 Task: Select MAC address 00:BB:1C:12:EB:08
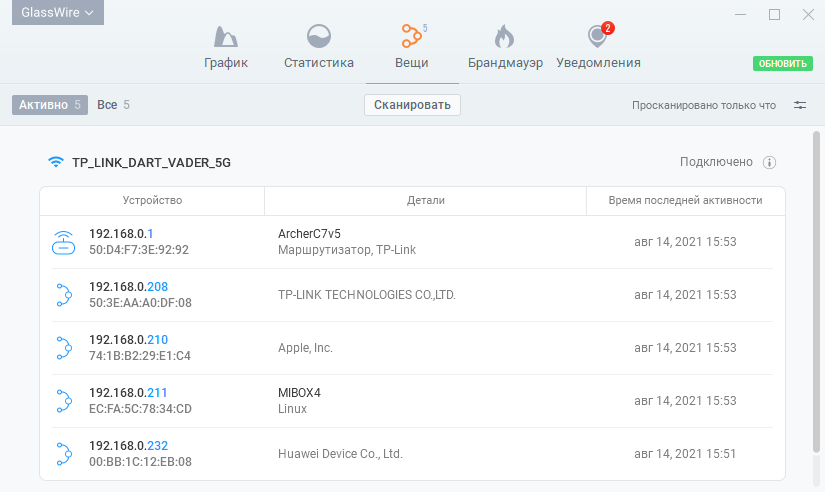click(140, 463)
